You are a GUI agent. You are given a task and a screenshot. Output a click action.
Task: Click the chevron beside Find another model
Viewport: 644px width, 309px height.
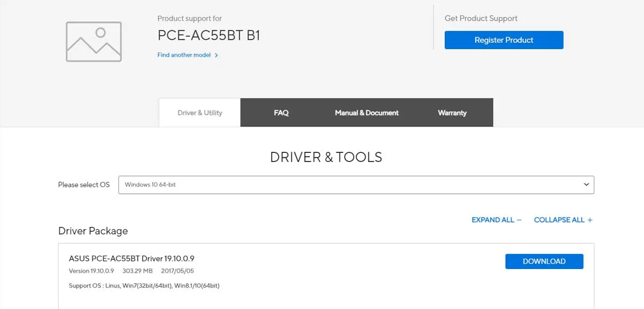pyautogui.click(x=217, y=55)
